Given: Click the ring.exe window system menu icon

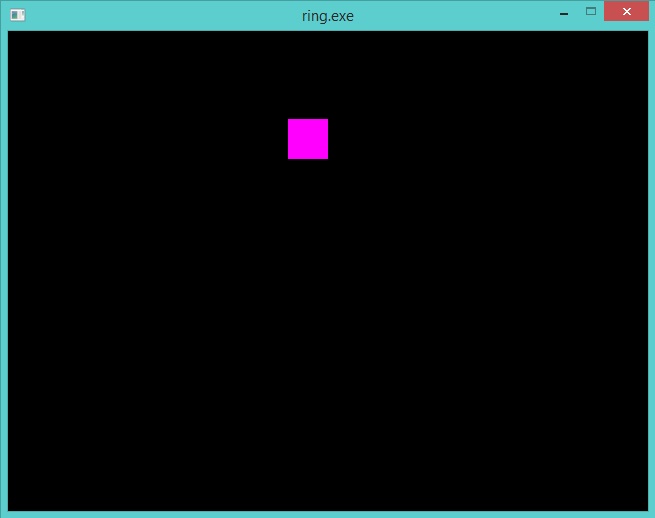Looking at the screenshot, I should point(17,15).
